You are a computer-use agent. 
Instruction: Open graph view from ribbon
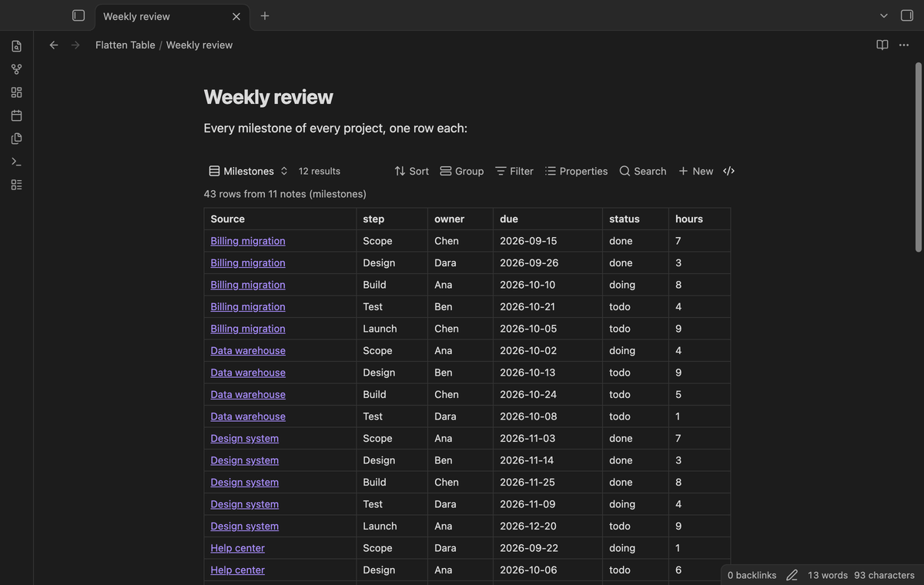point(16,69)
